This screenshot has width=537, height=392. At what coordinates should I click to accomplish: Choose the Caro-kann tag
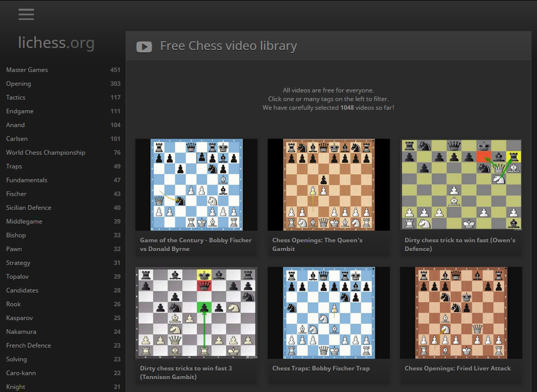tap(63, 373)
